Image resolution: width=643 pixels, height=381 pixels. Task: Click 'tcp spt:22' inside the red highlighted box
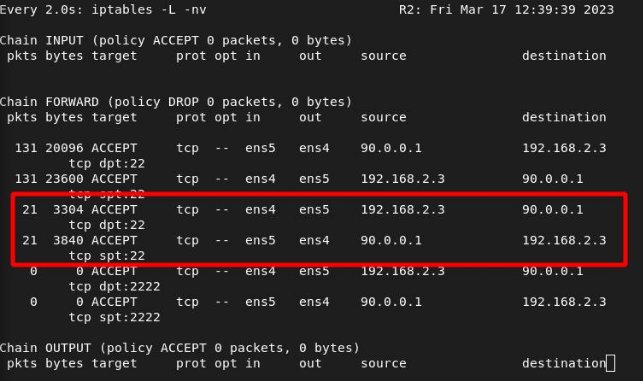click(x=107, y=256)
